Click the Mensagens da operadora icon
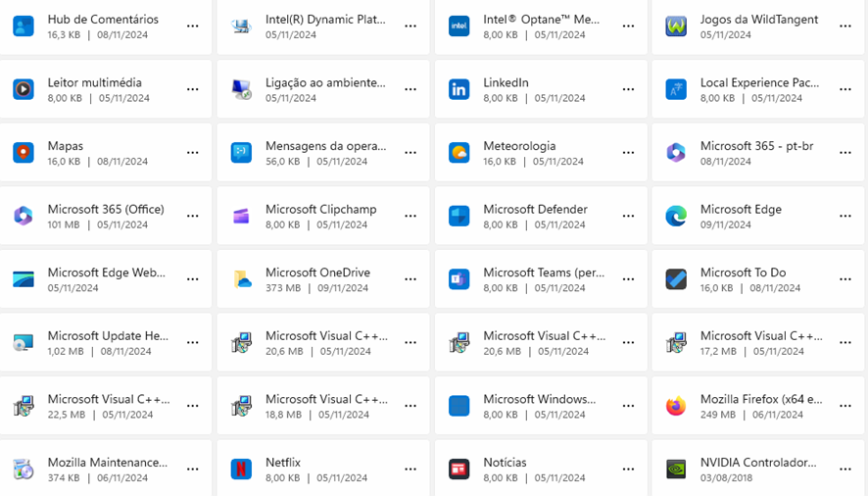This screenshot has width=868, height=496. point(241,152)
